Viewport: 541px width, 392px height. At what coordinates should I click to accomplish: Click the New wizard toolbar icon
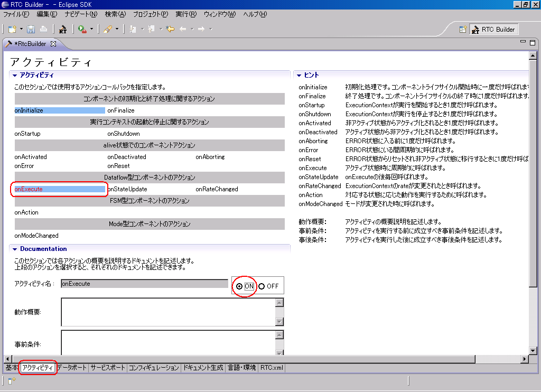tap(13, 30)
